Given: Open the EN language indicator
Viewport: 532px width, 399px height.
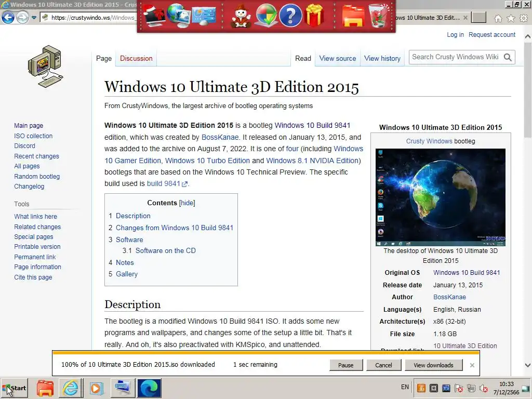Looking at the screenshot, I should (x=405, y=387).
